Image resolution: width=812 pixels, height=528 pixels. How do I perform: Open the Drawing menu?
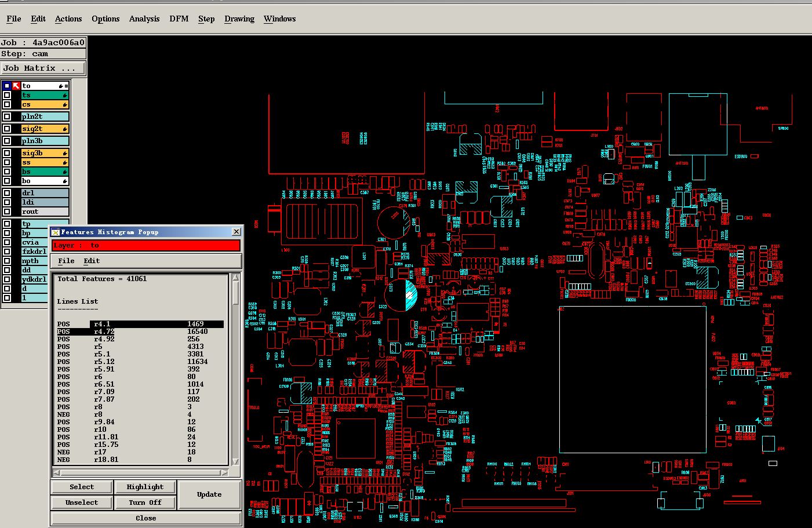239,19
